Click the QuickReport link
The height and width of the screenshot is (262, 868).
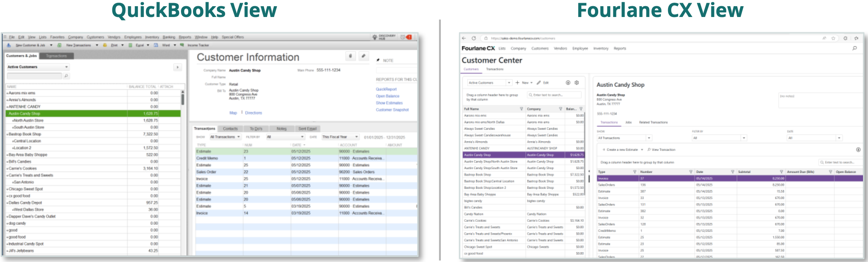(386, 89)
